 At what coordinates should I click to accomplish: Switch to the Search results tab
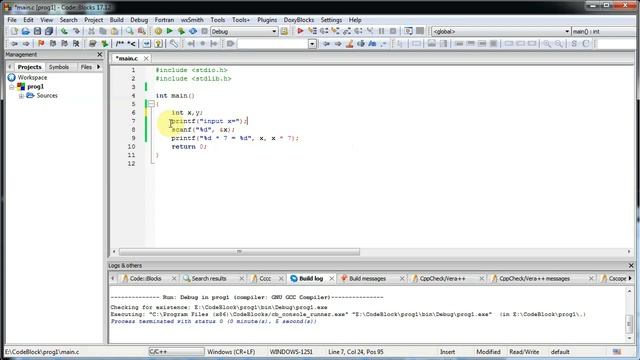click(209, 278)
